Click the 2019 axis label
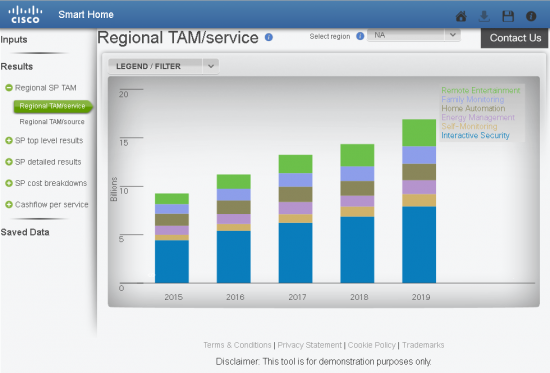Viewport: 550px width, 373px height. pyautogui.click(x=421, y=297)
